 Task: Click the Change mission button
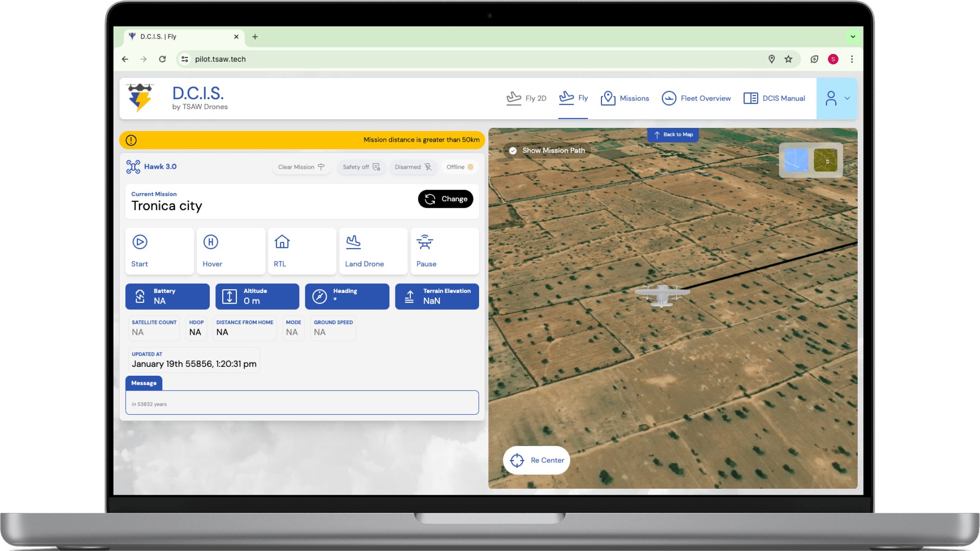click(x=445, y=199)
